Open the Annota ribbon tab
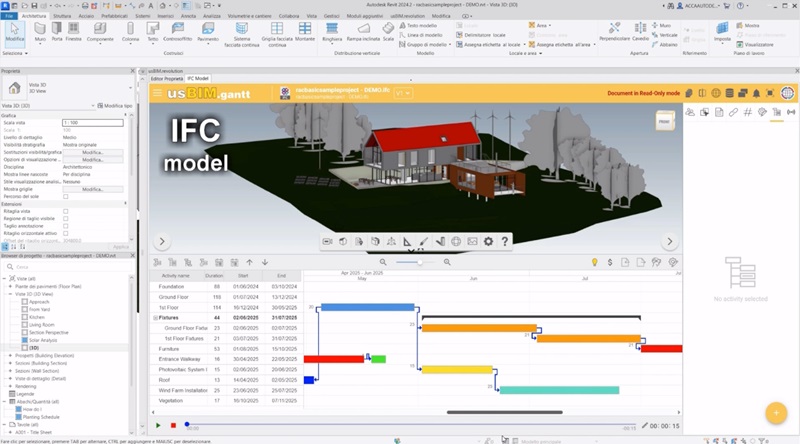Viewport: 800px width, 444px height. coord(188,16)
